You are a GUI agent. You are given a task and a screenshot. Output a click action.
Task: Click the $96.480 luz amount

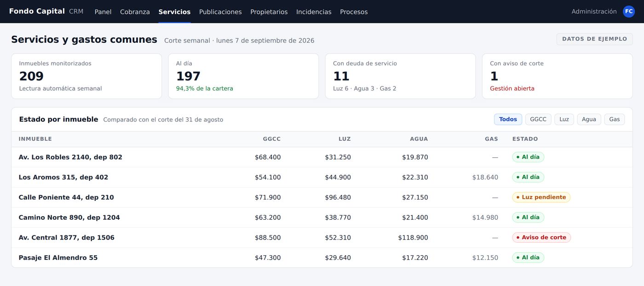coord(338,198)
